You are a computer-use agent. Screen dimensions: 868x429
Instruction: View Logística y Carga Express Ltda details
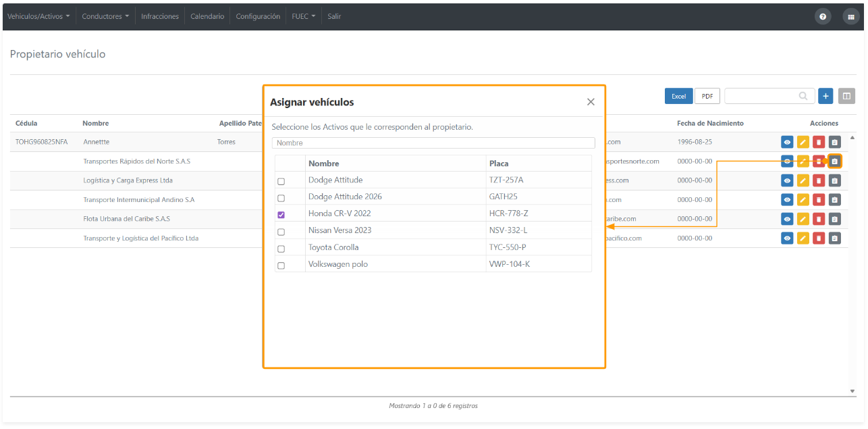tap(787, 180)
